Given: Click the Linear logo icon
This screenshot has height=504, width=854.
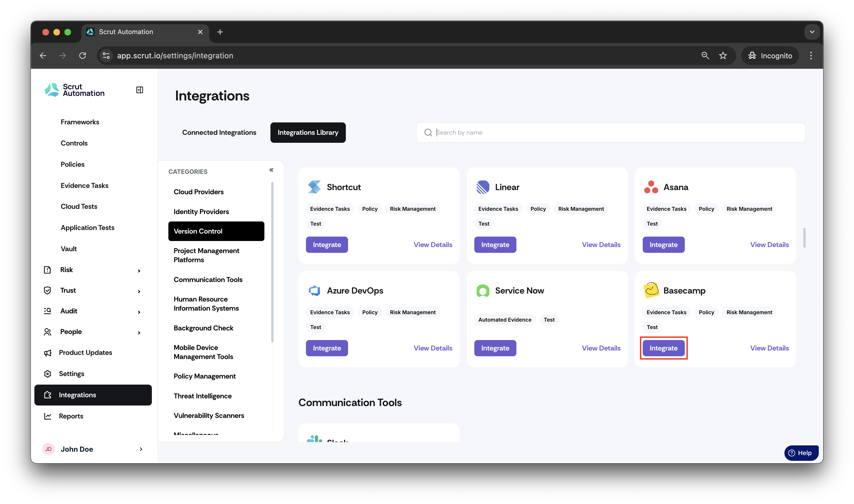Looking at the screenshot, I should click(483, 187).
